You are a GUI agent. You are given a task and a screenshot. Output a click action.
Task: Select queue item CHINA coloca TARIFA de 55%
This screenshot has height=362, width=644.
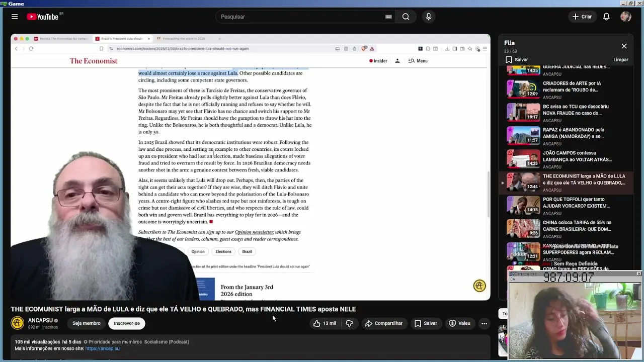click(x=567, y=228)
